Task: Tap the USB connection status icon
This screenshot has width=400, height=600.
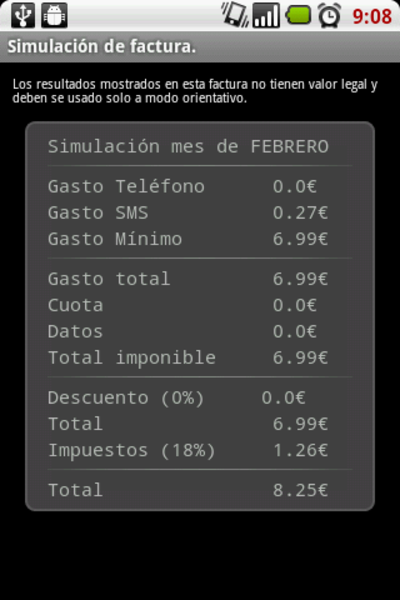Action: pyautogui.click(x=23, y=15)
